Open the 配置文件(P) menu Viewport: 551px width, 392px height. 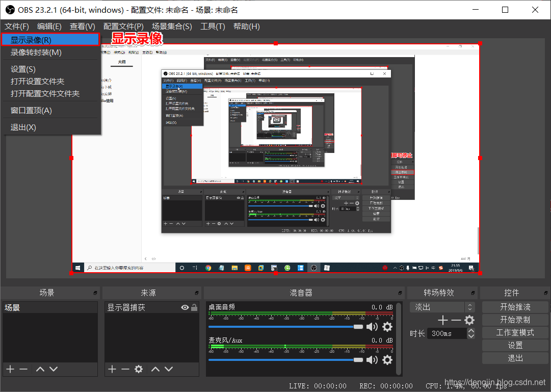[123, 27]
